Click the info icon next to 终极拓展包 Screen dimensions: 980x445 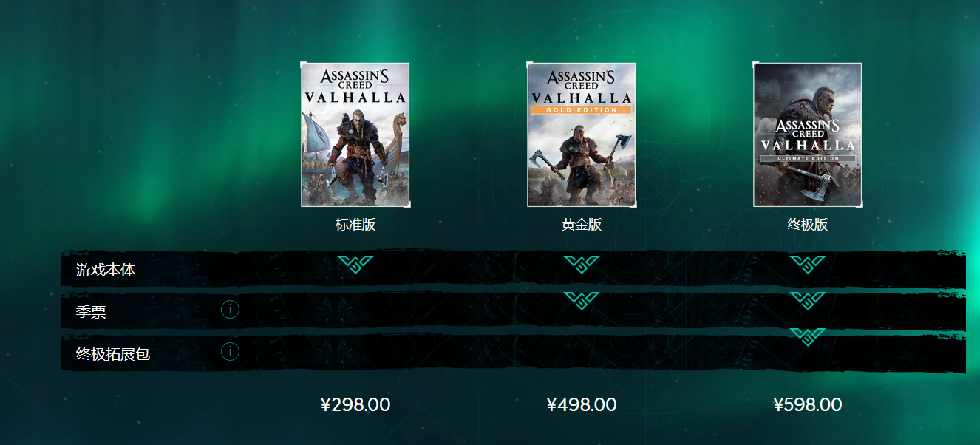pos(230,352)
